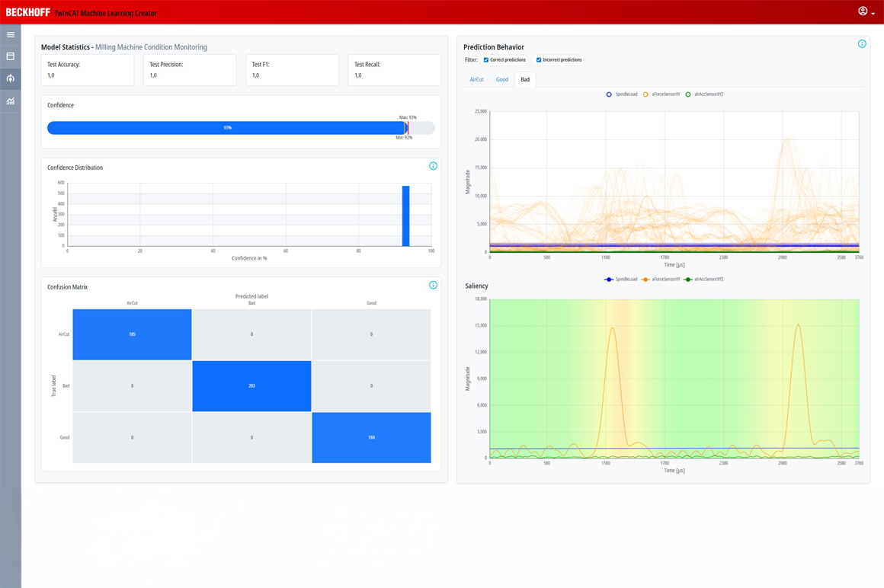Screen dimensions: 884x588
Task: Toggle SpindleLoad in the Saliency legend
Action: click(x=621, y=280)
